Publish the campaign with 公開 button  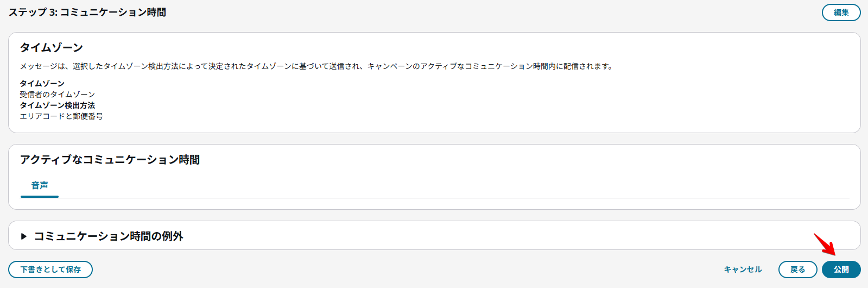click(x=841, y=270)
